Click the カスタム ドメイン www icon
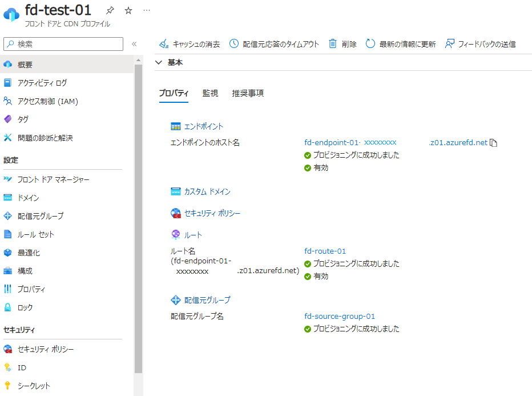Viewport: 532px width, 396px height. (176, 191)
